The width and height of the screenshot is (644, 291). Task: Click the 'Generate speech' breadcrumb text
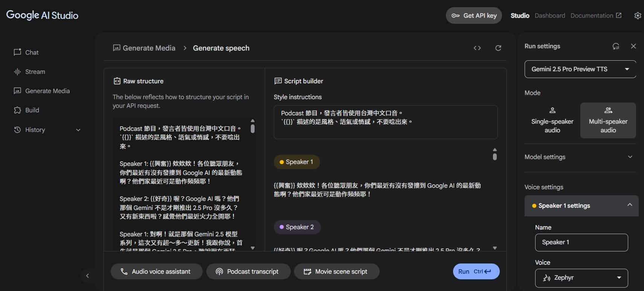pyautogui.click(x=221, y=48)
